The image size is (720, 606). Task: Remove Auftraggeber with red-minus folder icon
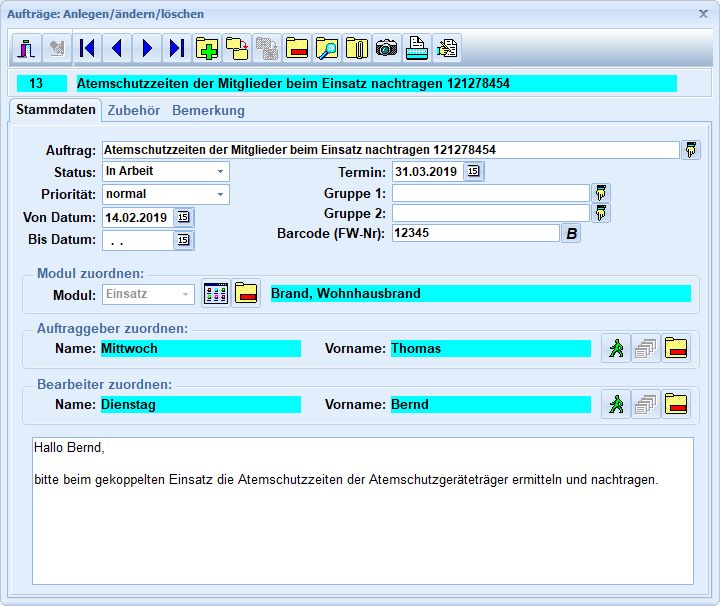click(x=676, y=348)
